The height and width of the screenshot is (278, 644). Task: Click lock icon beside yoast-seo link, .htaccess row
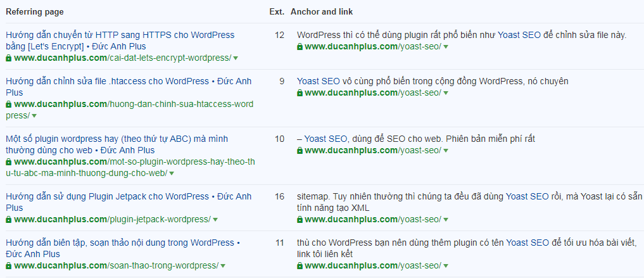click(300, 93)
